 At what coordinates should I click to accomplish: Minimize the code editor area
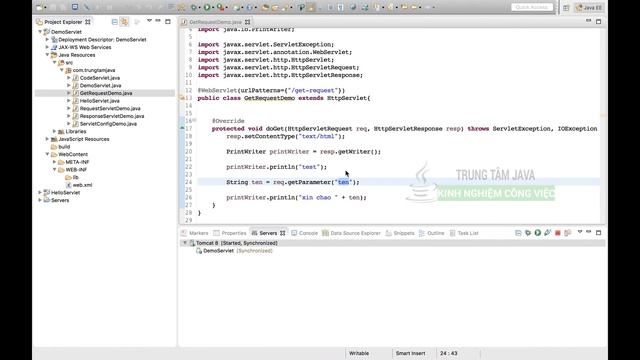(589, 21)
